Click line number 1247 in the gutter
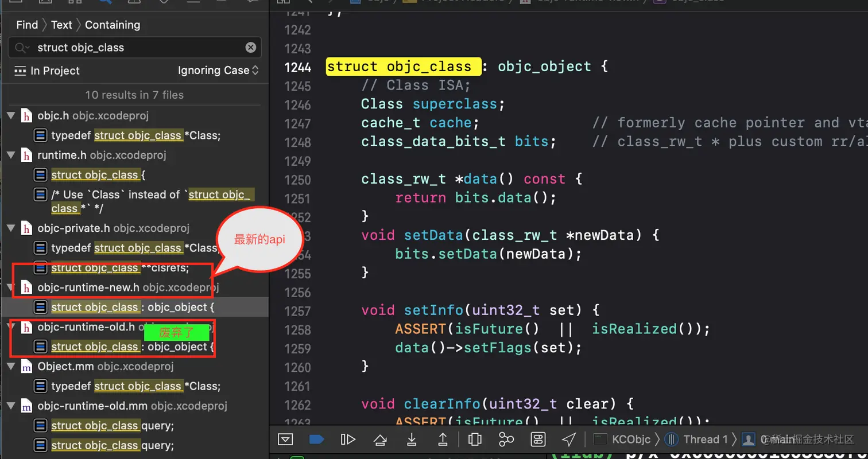The width and height of the screenshot is (868, 459). click(297, 123)
